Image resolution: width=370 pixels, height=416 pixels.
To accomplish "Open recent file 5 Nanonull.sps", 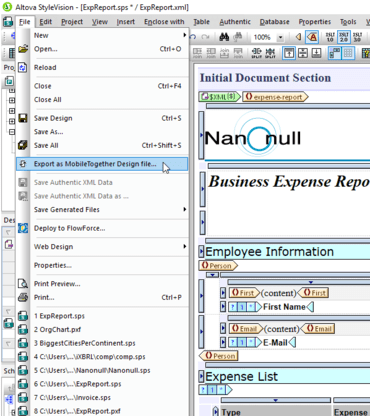I will [x=102, y=371].
